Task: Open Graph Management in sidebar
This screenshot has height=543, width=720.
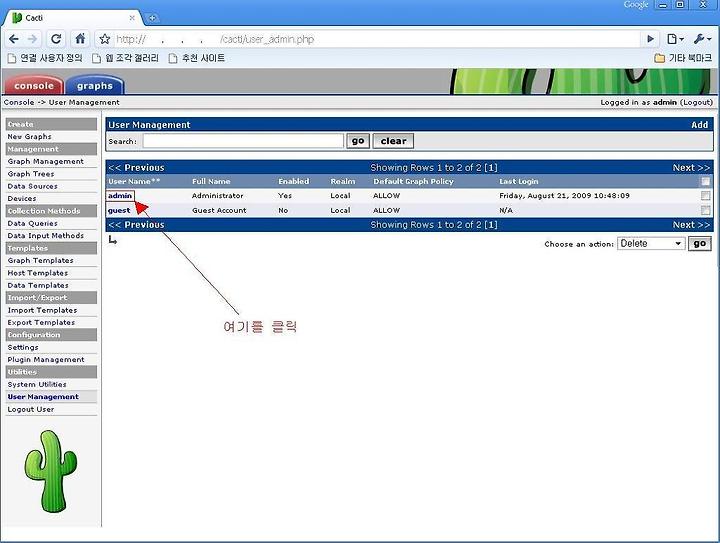Action: (45, 162)
